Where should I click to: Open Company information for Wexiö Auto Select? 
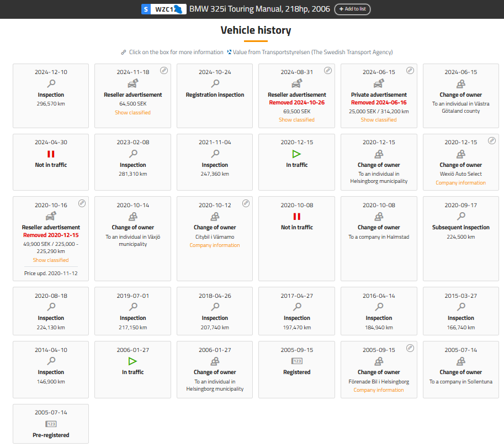pos(460,183)
